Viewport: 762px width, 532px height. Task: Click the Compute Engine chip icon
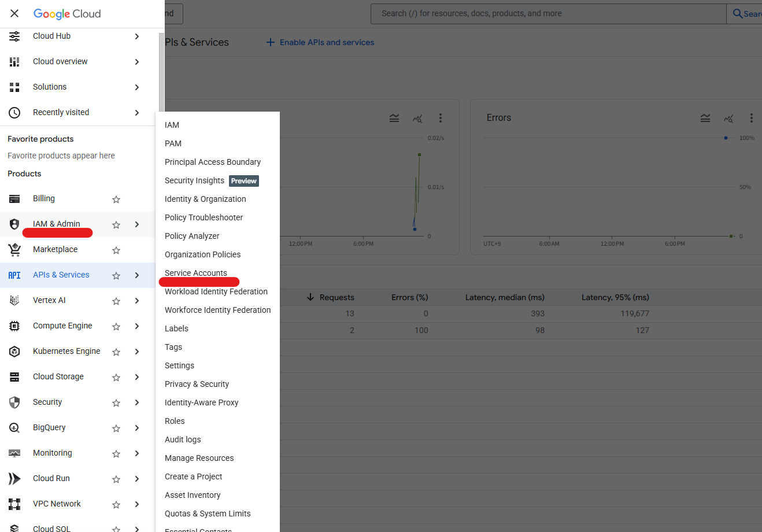14,326
